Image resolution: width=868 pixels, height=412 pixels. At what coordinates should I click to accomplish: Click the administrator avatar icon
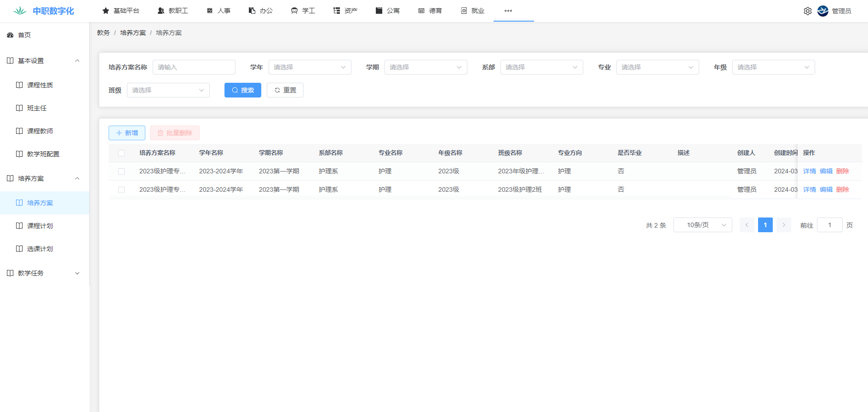coord(822,11)
